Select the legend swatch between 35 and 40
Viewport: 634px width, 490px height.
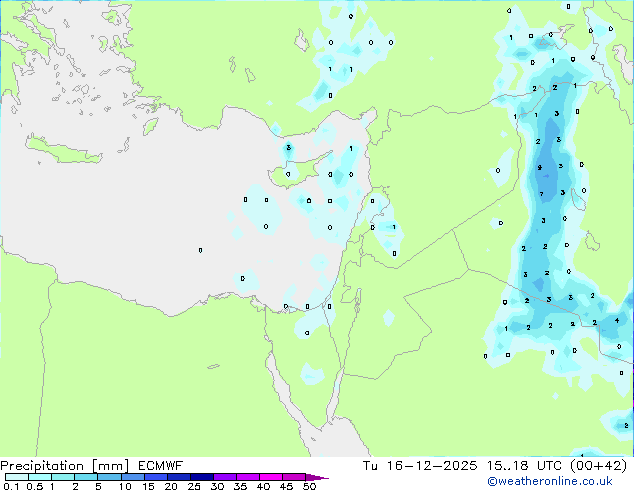click(247, 477)
